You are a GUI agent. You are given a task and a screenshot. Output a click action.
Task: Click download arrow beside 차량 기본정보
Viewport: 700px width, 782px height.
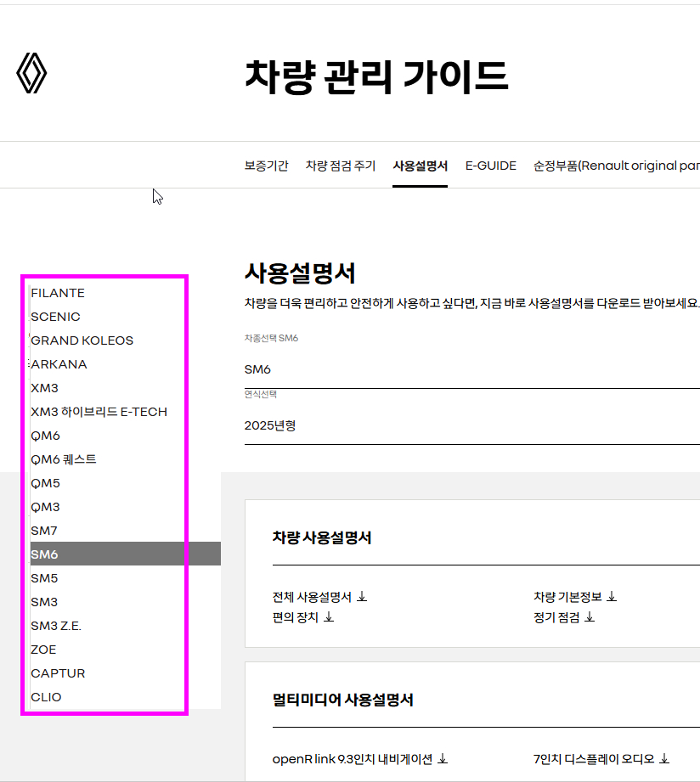tap(612, 596)
